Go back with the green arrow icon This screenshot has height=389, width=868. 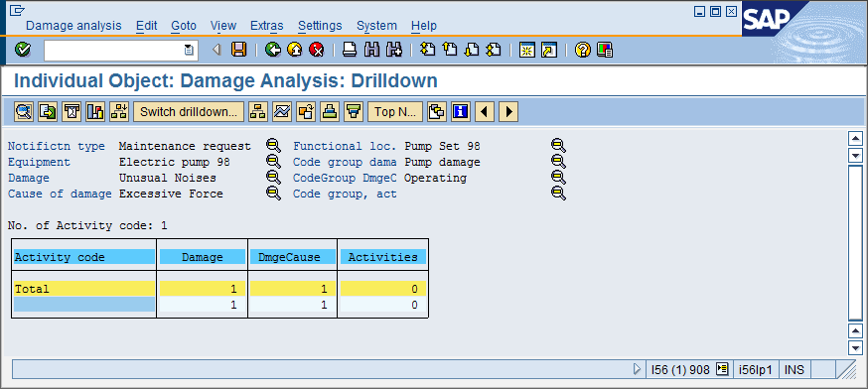273,50
